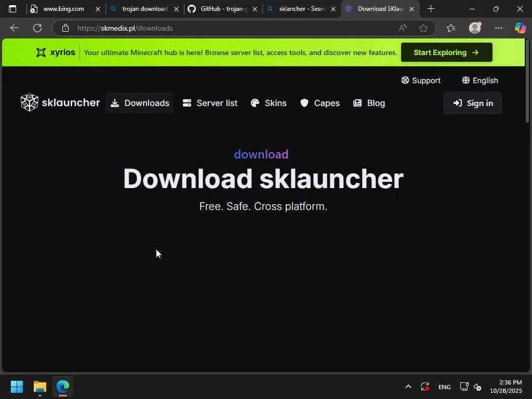Open the English language selector

[480, 81]
